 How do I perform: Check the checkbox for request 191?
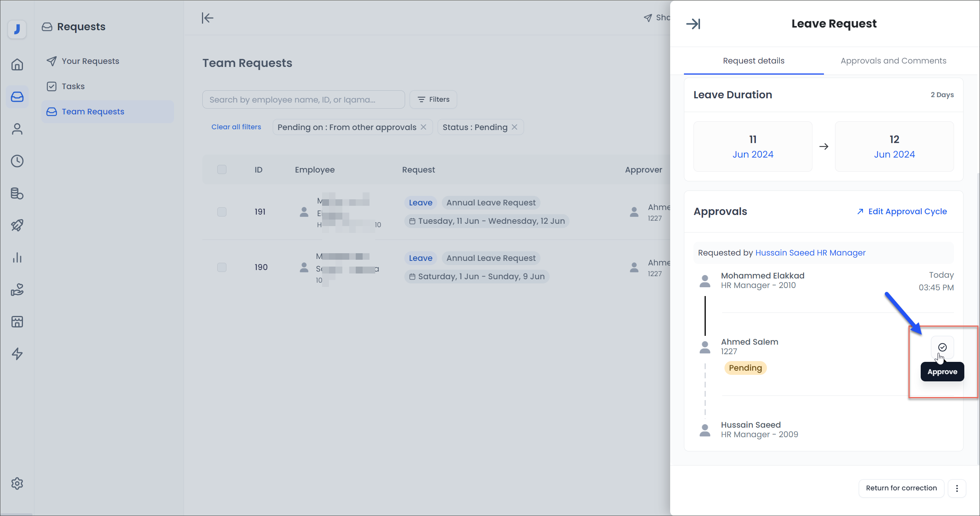[222, 212]
